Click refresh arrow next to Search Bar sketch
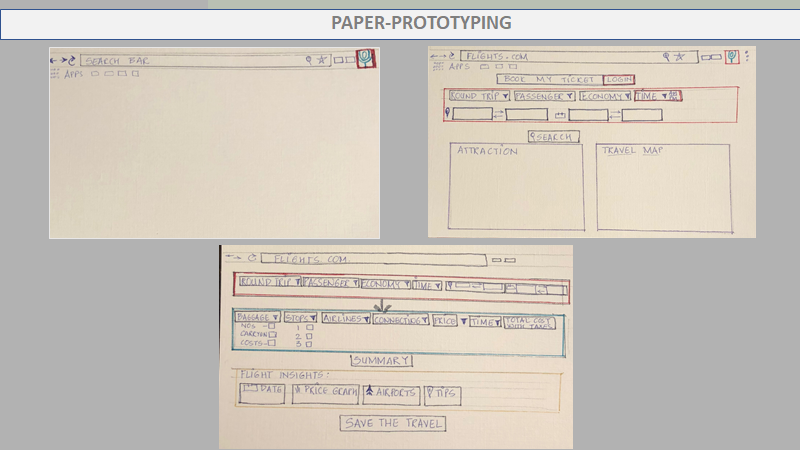Viewport: 800px width, 450px height. [73, 61]
